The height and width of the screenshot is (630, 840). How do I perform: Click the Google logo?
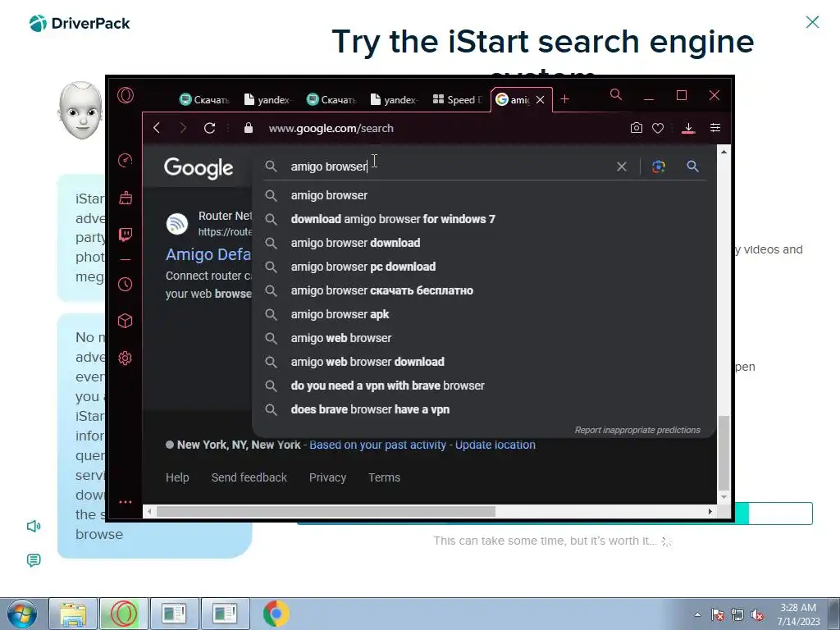click(x=199, y=168)
